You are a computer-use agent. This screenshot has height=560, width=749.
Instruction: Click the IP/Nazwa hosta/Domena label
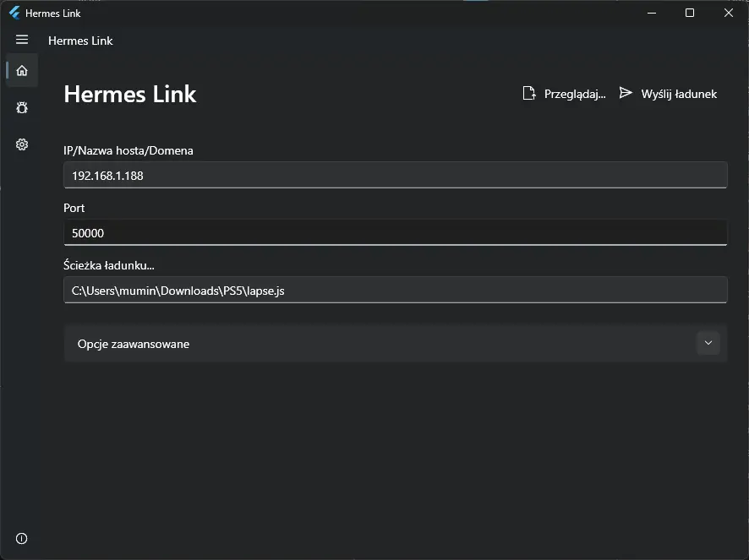click(x=128, y=150)
